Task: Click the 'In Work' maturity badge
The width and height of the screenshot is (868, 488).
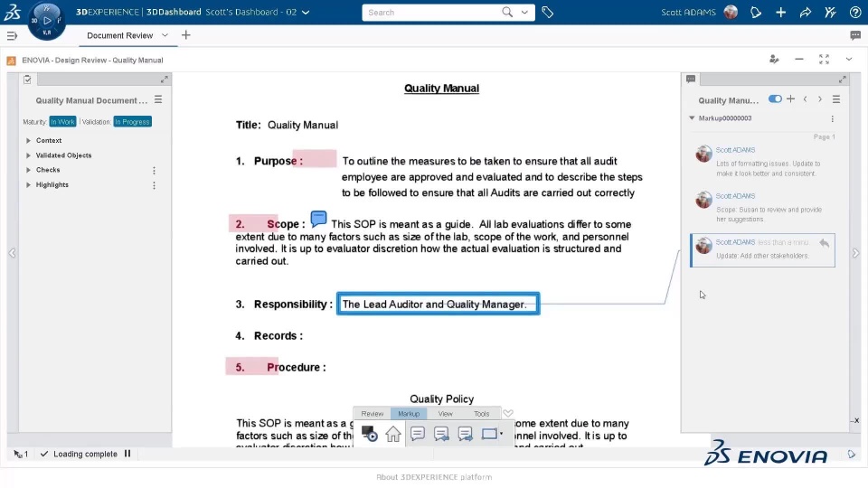Action: point(62,122)
